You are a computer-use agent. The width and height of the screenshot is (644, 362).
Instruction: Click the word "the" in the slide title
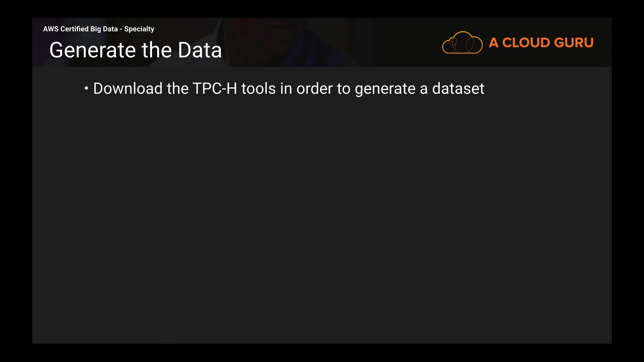tap(157, 50)
